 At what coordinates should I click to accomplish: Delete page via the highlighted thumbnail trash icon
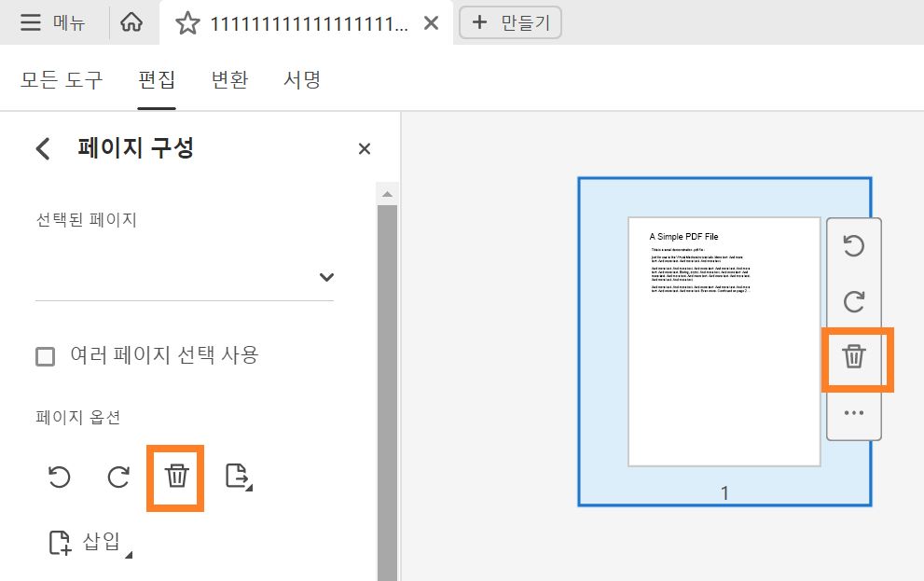854,356
